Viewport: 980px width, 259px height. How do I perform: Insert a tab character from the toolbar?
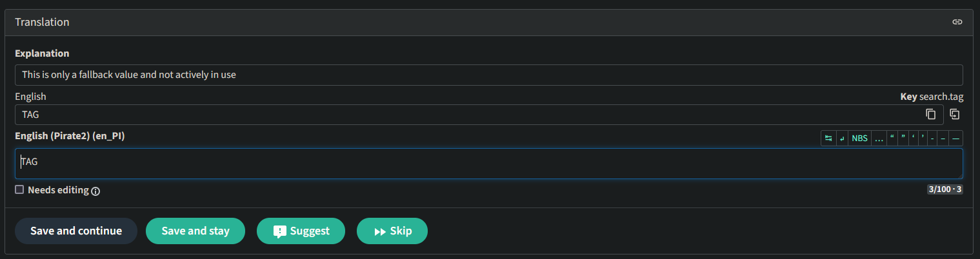[828, 138]
